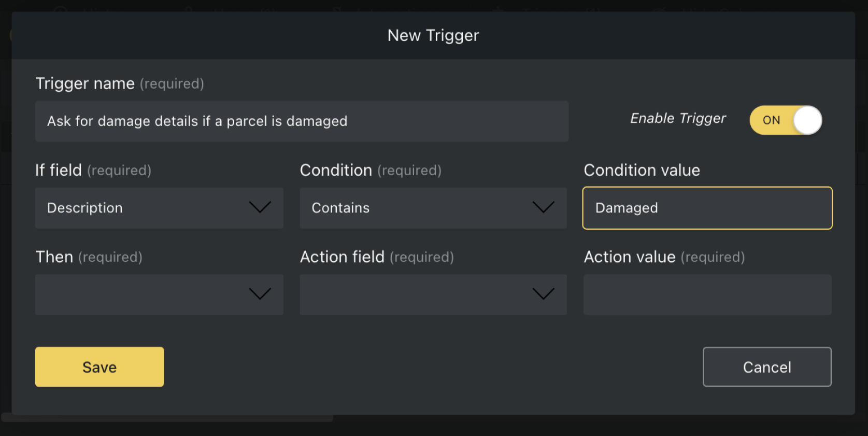Click the chevron icon on the Then selector
This screenshot has width=868, height=436.
click(260, 294)
